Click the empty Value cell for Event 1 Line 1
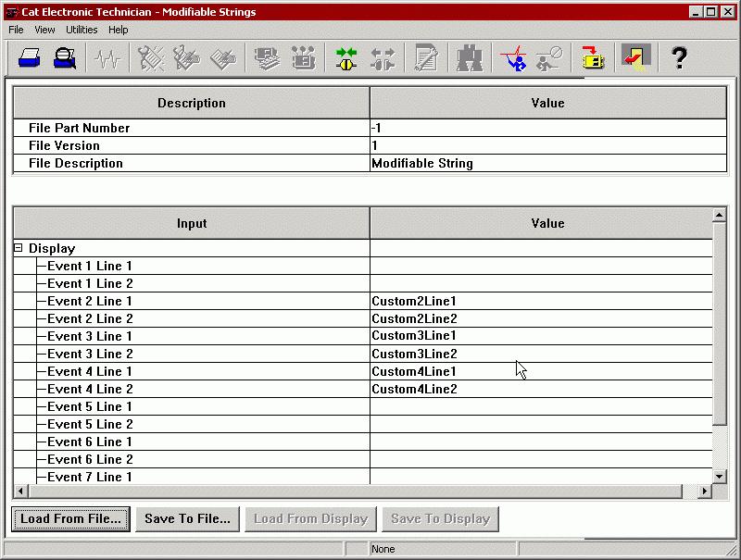This screenshot has height=560, width=741. pyautogui.click(x=541, y=266)
